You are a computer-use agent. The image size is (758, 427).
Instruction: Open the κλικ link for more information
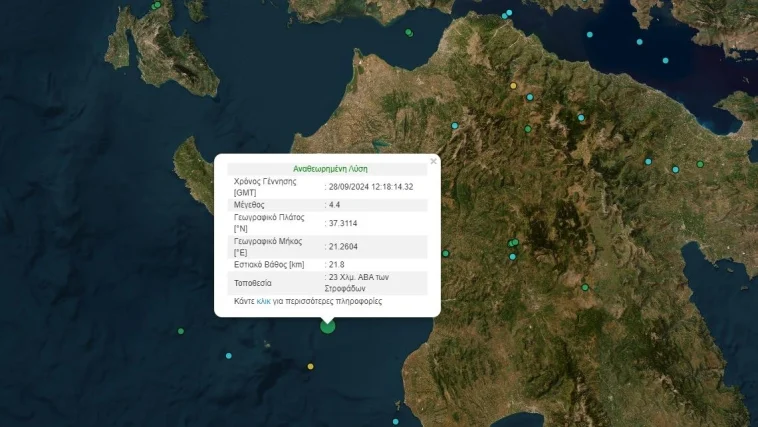click(264, 300)
